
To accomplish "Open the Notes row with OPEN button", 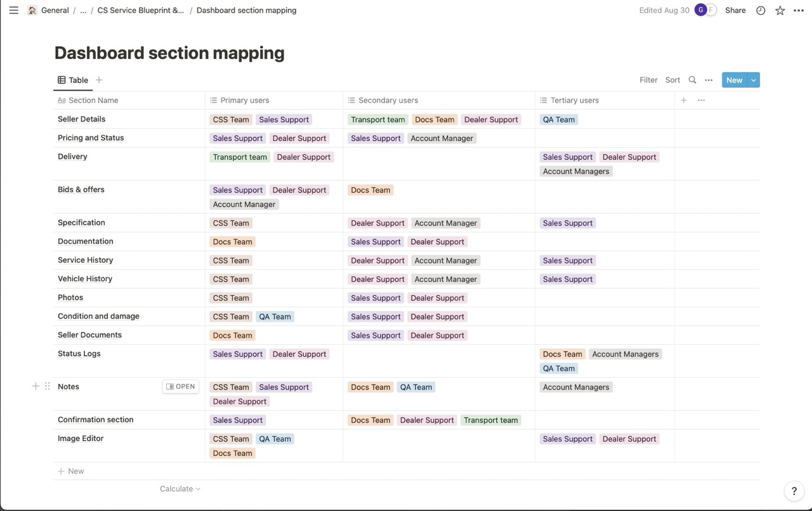I will coord(181,387).
